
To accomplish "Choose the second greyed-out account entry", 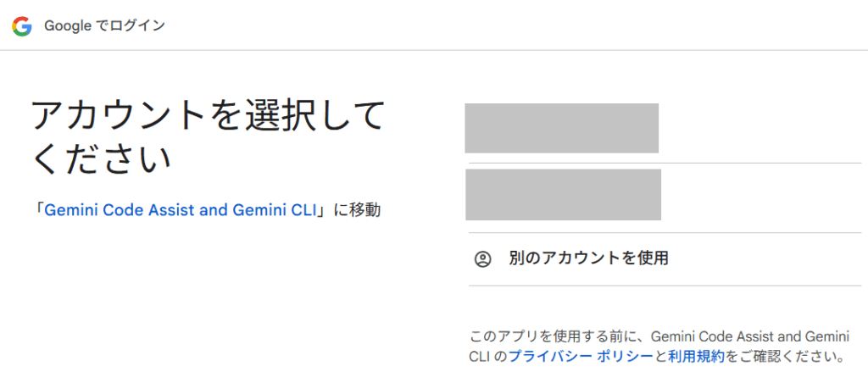I will coord(563,195).
